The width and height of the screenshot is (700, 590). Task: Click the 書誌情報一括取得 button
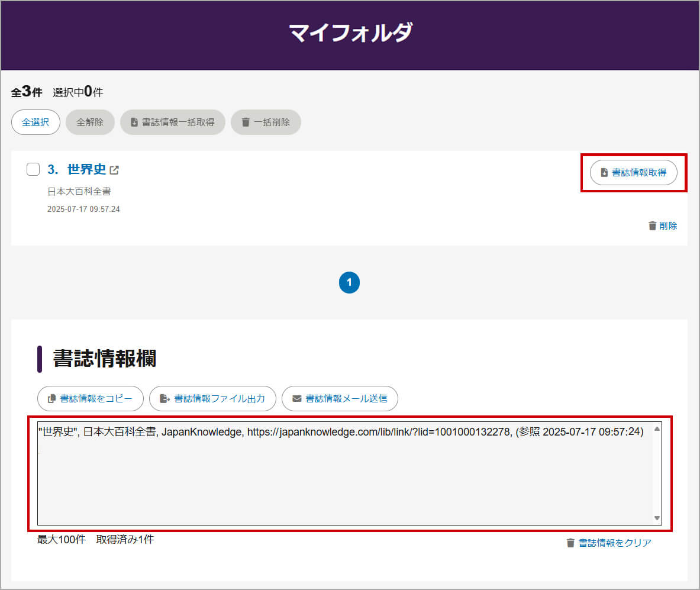point(172,122)
